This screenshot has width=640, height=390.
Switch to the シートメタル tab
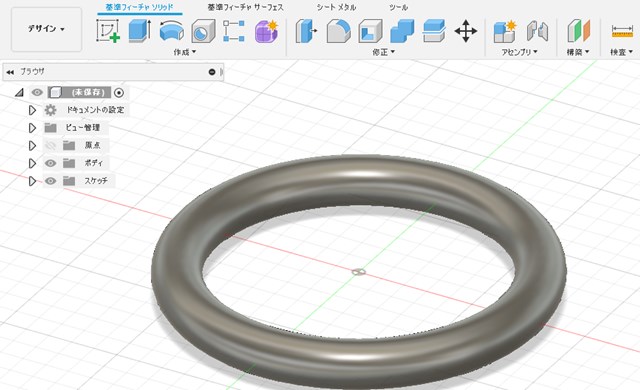tap(336, 7)
